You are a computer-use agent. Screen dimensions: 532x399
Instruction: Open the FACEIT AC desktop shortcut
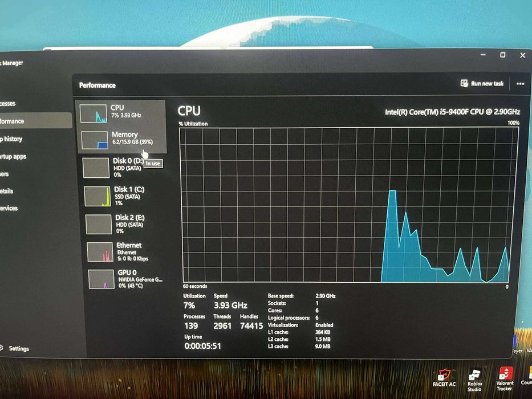pos(444,377)
